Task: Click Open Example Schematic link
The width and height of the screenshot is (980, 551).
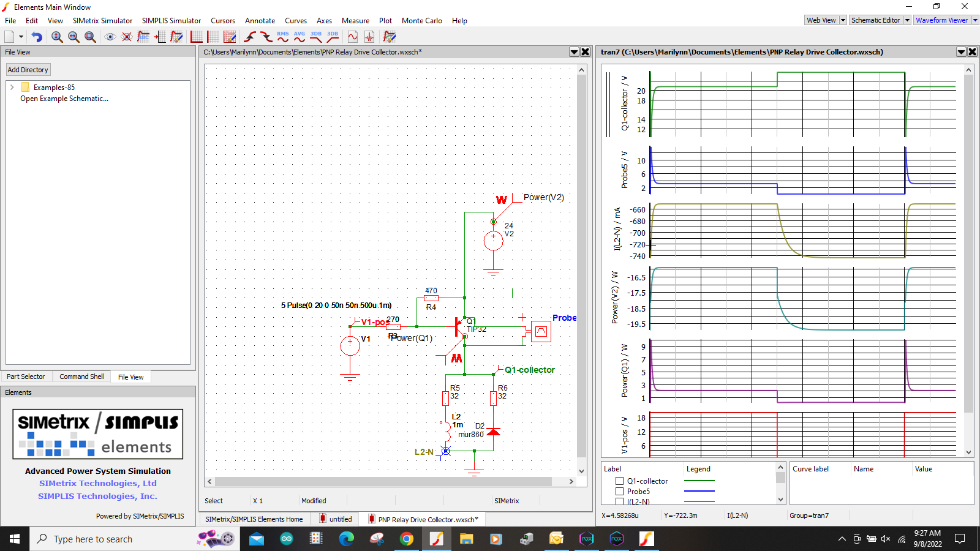Action: 64,99
